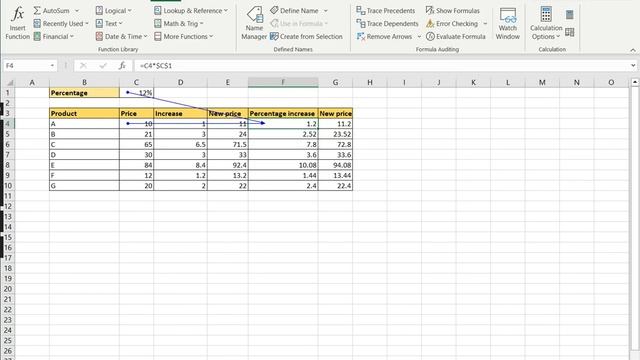Expand the Remove Arrows dropdown arrow
Screen dimensions: 640x360
[419, 36]
